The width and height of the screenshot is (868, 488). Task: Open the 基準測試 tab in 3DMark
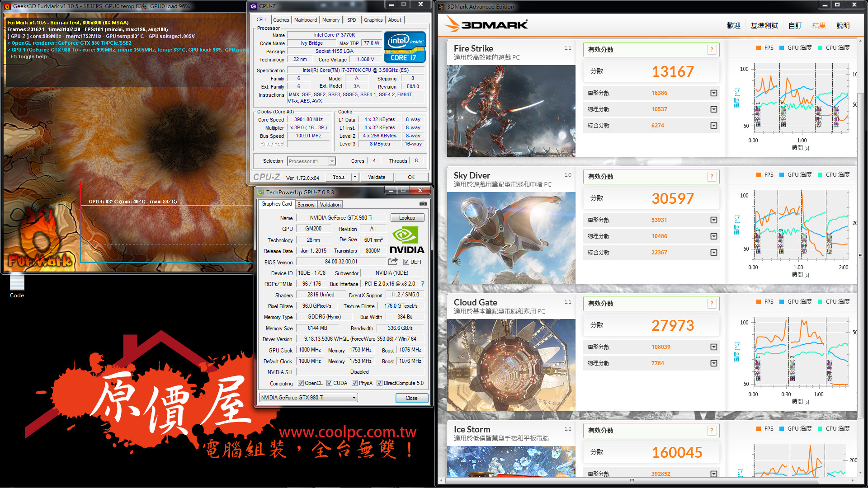764,26
